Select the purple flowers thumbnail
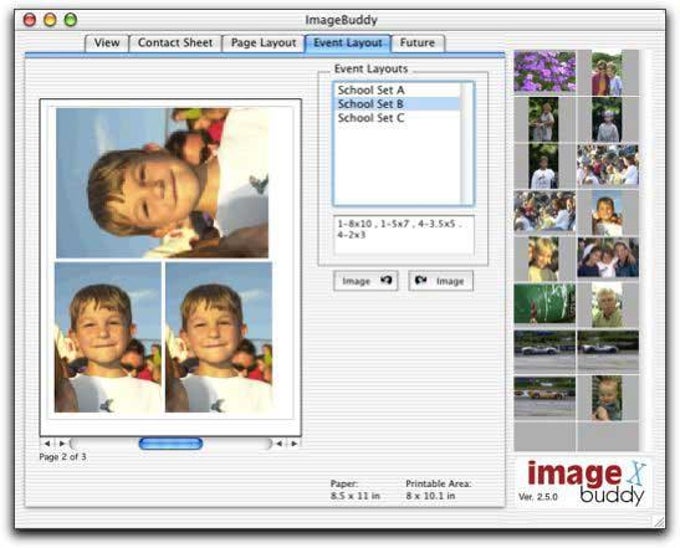680x548 pixels. click(x=545, y=72)
